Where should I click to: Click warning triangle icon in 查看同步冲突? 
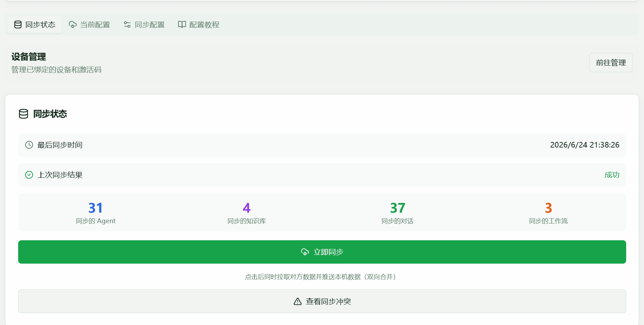(298, 301)
